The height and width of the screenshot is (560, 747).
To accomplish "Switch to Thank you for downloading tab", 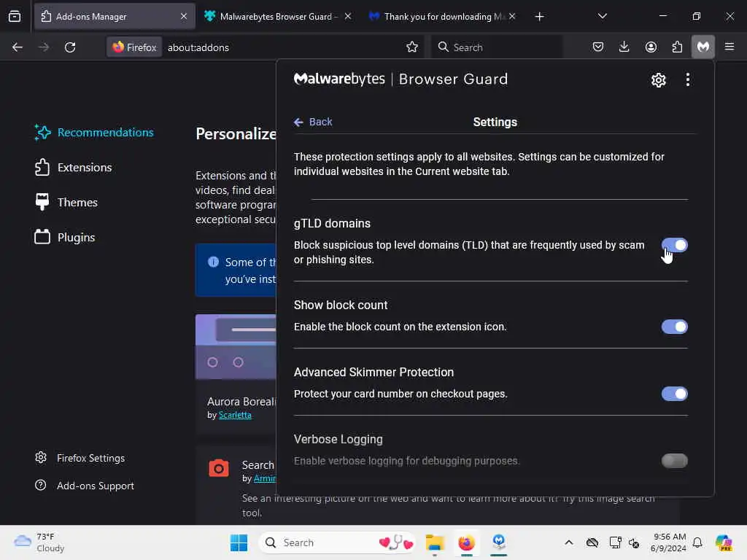I will [x=441, y=17].
